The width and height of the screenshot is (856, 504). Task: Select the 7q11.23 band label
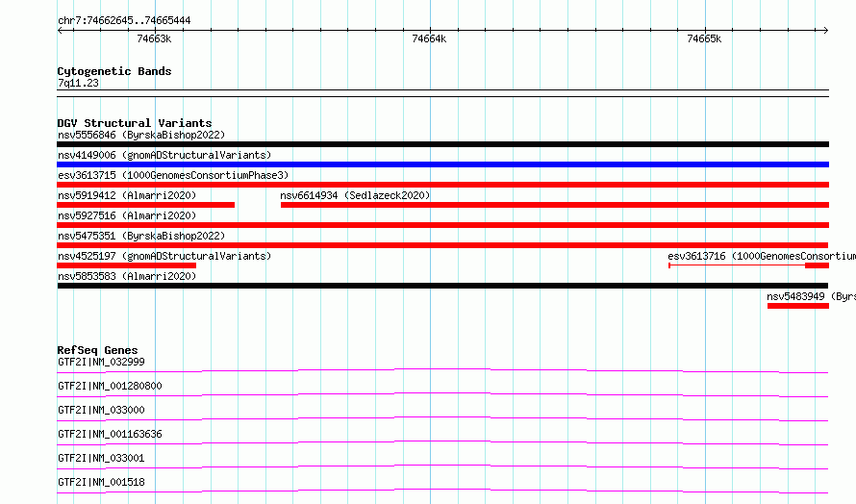click(x=78, y=83)
